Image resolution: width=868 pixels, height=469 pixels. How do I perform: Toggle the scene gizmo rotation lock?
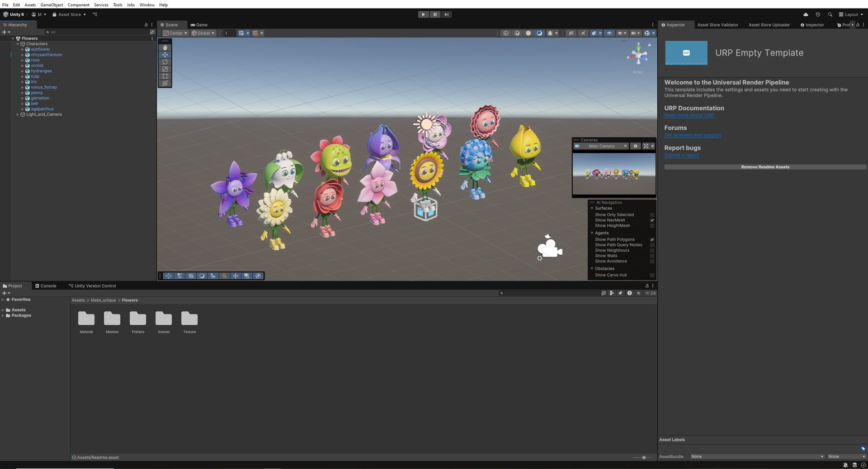coord(650,45)
